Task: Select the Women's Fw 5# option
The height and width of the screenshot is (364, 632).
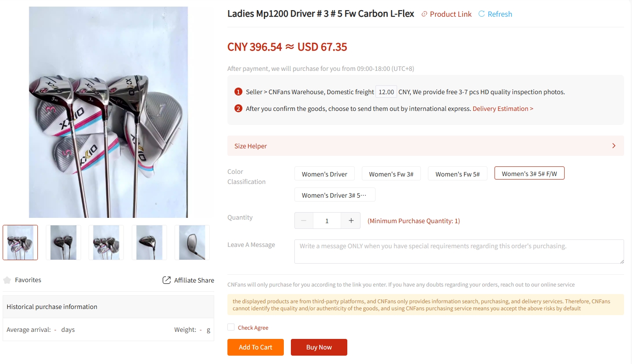Action: click(x=457, y=173)
